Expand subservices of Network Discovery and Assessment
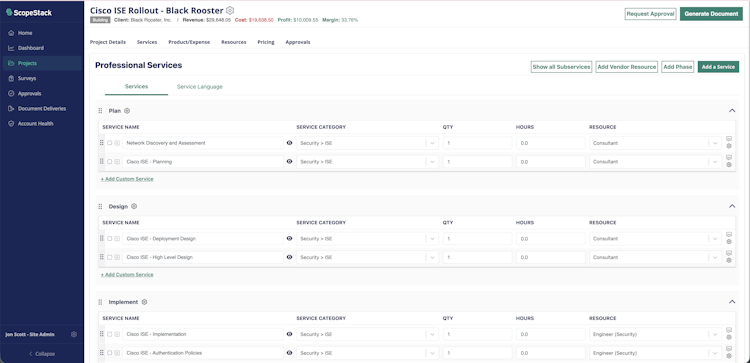 (x=117, y=143)
